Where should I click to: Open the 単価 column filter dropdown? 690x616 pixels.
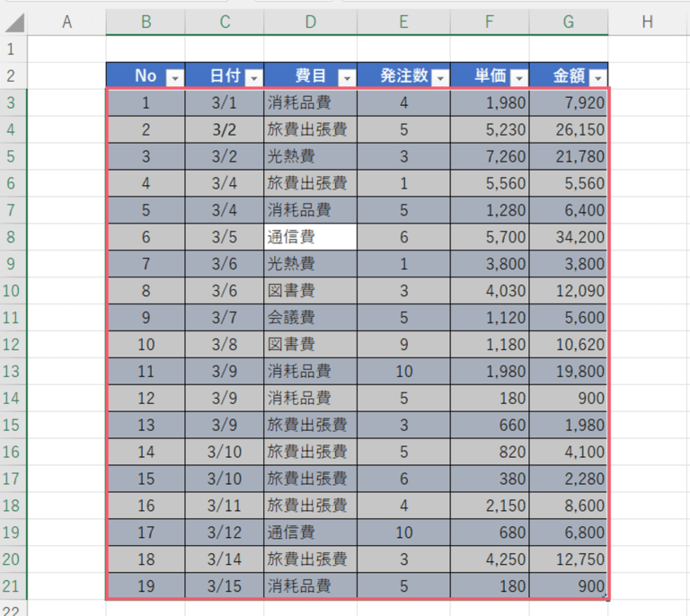[x=517, y=78]
